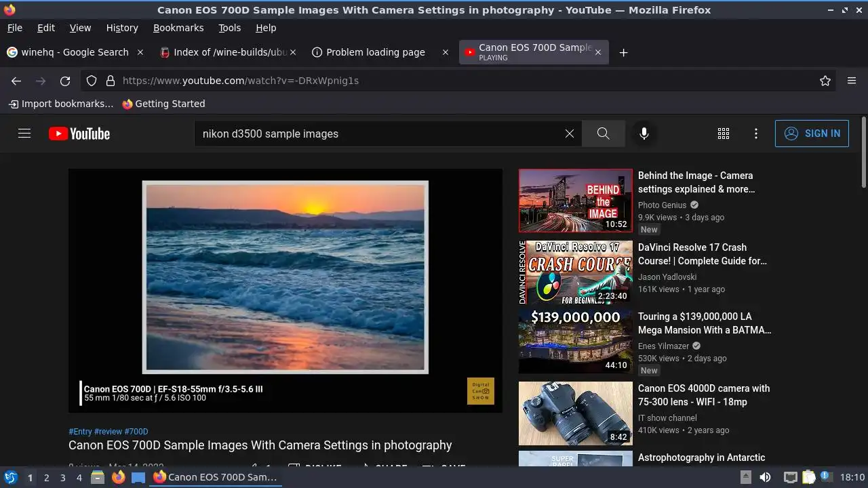Visit Jason Yadlovski channel

(x=667, y=277)
